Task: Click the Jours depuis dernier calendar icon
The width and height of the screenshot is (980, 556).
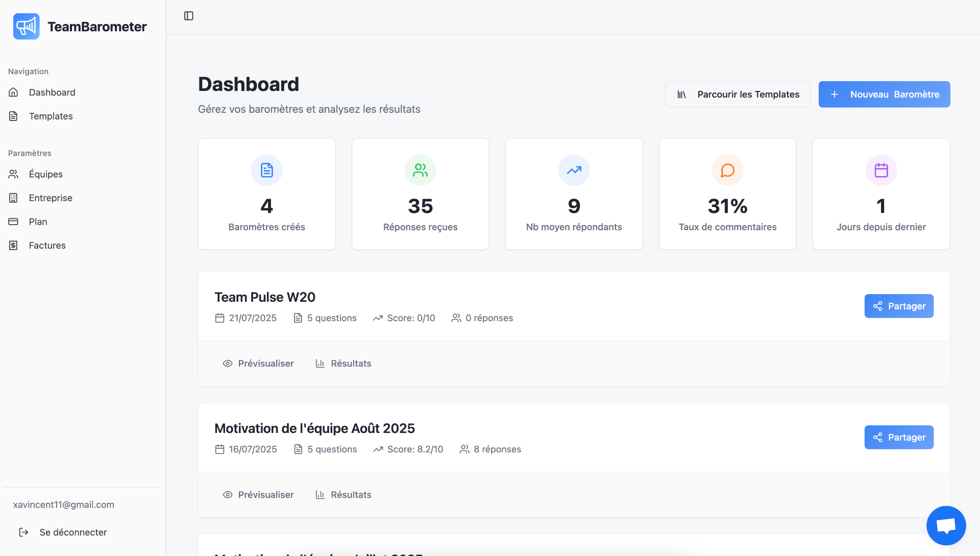Action: click(x=881, y=170)
